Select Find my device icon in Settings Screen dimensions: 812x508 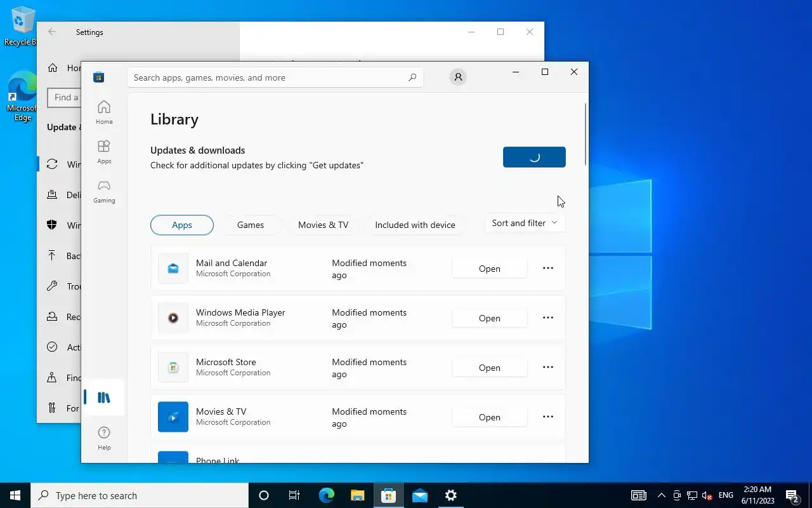(52, 378)
